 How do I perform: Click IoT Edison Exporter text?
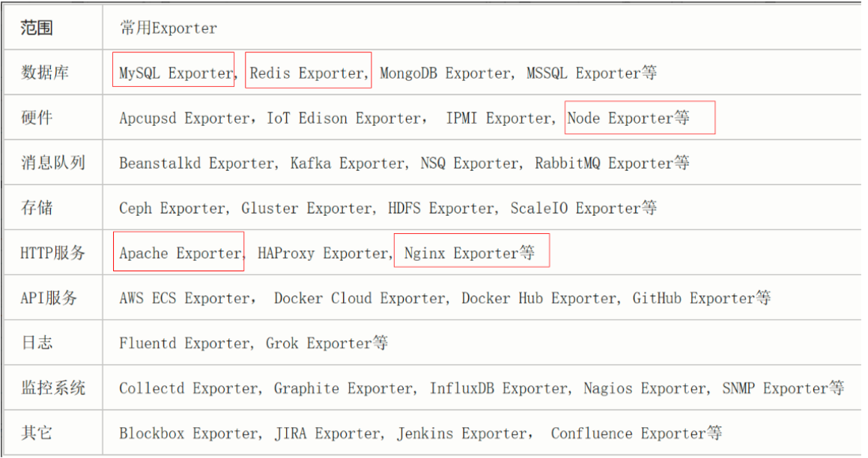[x=344, y=118]
